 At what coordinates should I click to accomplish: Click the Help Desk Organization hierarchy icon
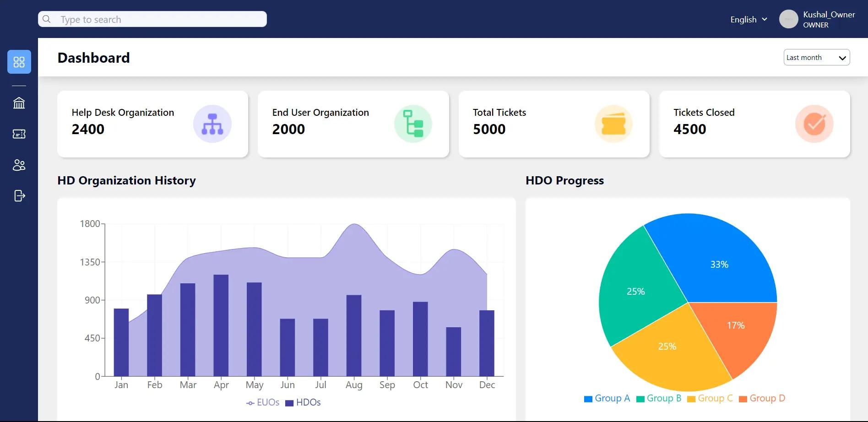(x=212, y=124)
